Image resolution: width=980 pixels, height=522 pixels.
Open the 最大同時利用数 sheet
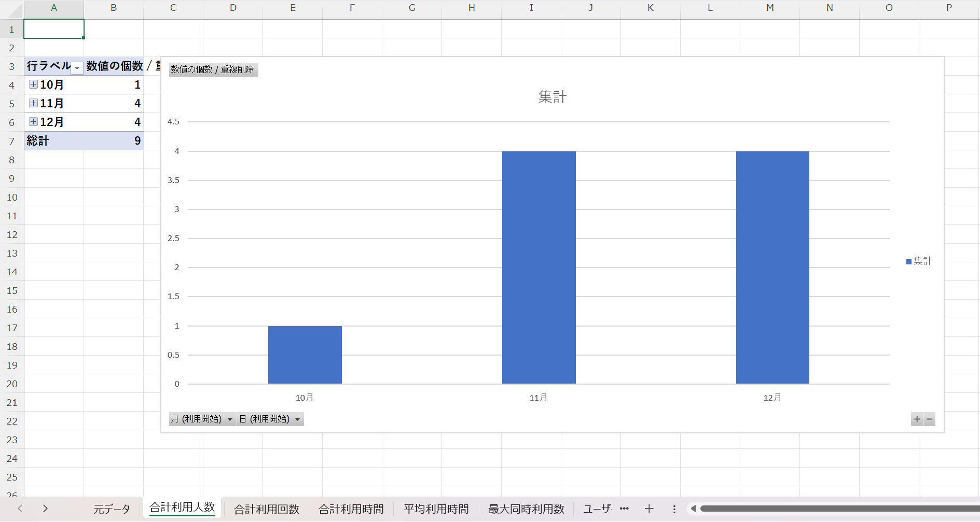coord(526,509)
